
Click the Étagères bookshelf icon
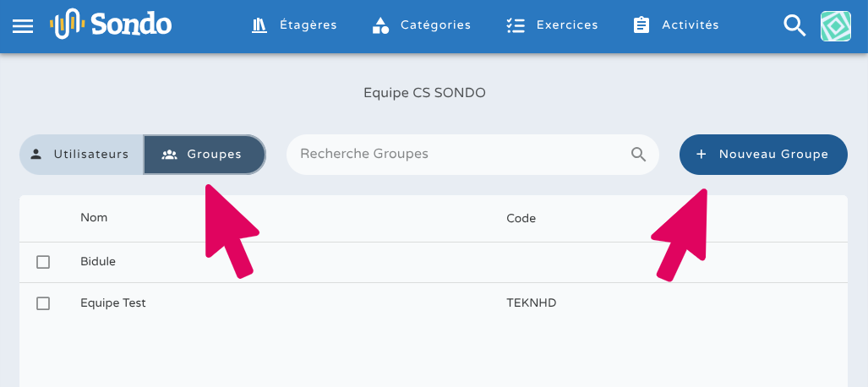pos(259,25)
